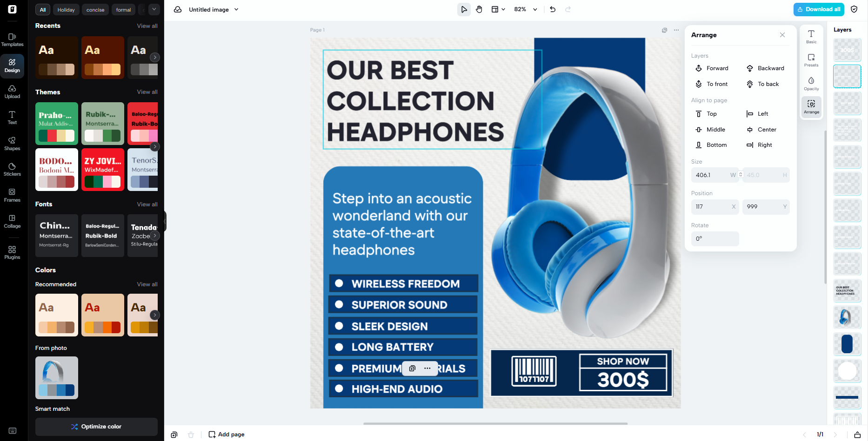Redo the last undone action

click(x=568, y=9)
